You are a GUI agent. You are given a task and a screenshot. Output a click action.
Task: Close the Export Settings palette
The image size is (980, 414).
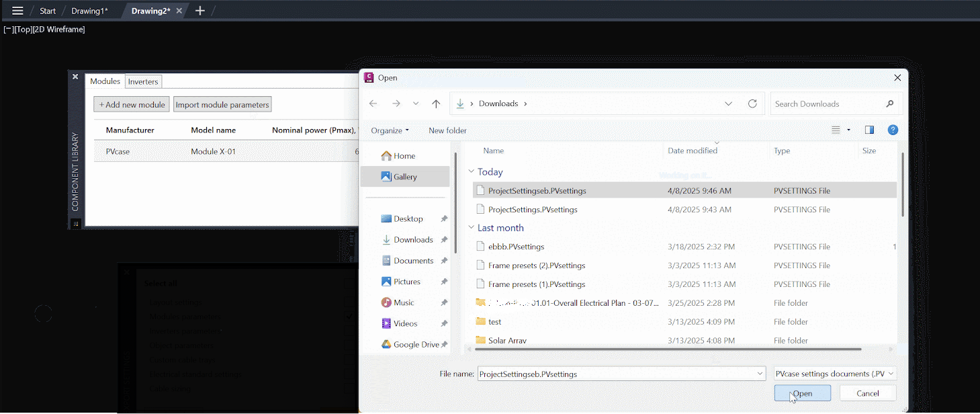coord(126,272)
